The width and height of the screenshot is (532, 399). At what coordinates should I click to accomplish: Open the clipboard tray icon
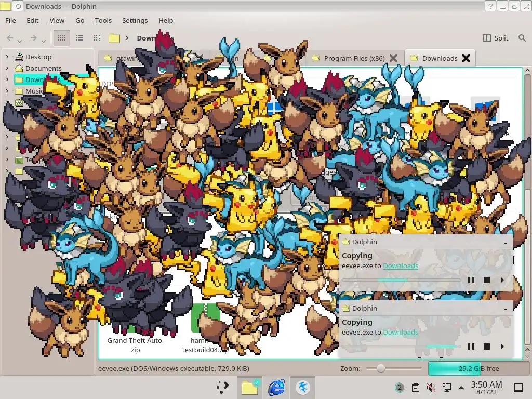(x=415, y=388)
